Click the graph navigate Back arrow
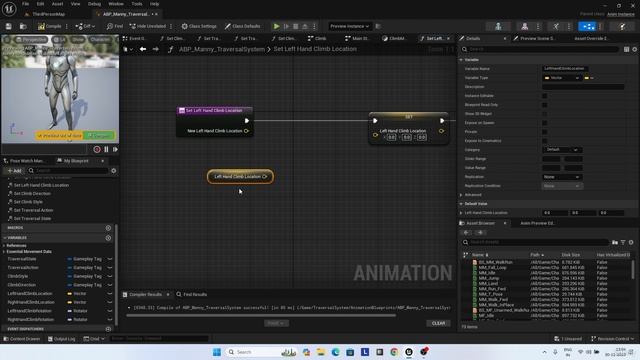 pyautogui.click(x=143, y=49)
